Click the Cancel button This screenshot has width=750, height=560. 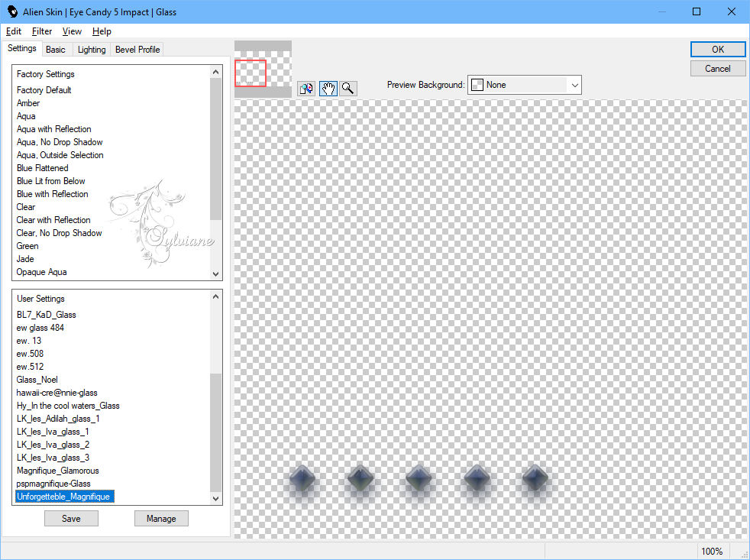(x=717, y=69)
